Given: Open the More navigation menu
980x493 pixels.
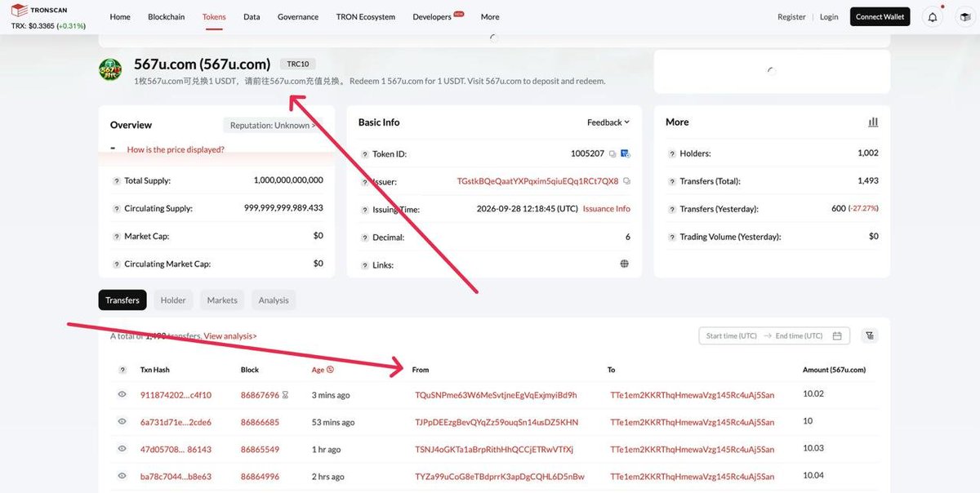Looking at the screenshot, I should click(x=490, y=17).
